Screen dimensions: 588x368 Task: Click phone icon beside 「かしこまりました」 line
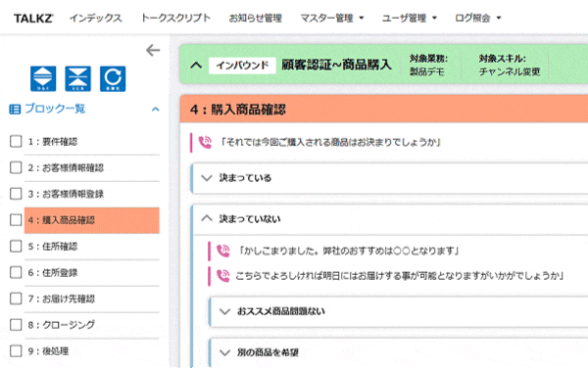(x=223, y=251)
